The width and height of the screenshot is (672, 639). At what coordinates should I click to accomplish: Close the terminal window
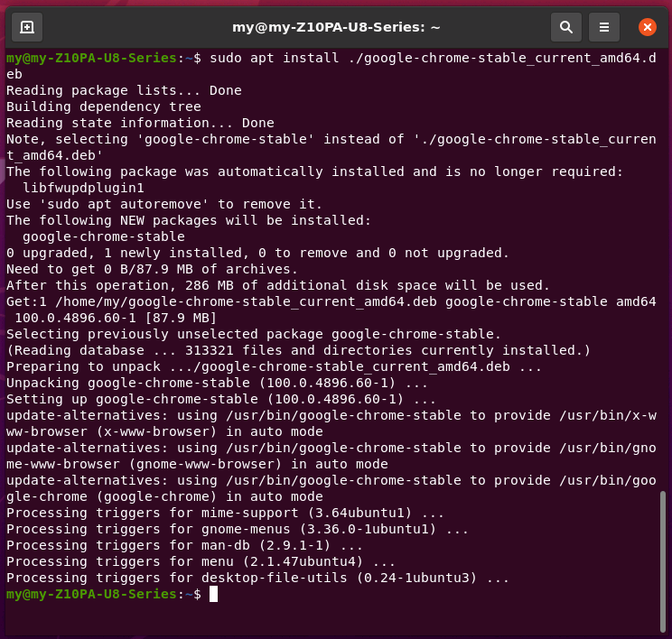(x=647, y=27)
